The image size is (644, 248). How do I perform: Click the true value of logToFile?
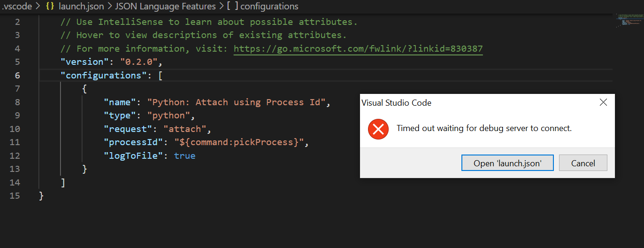184,155
